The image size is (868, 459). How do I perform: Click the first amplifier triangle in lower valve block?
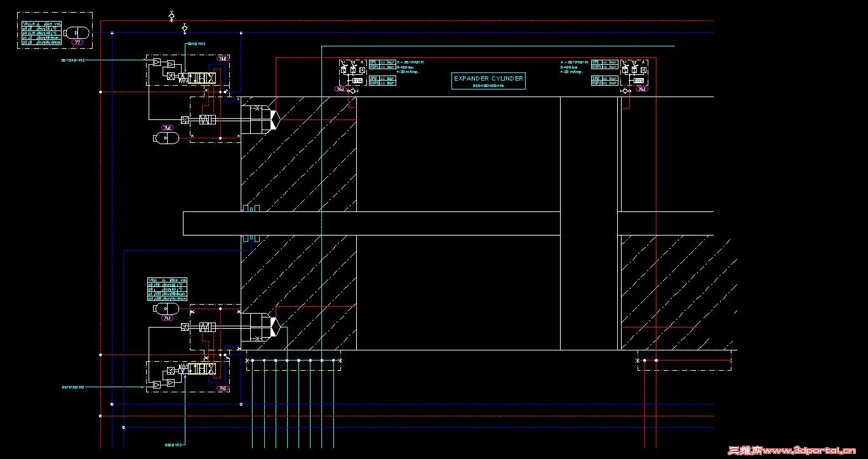pos(156,385)
